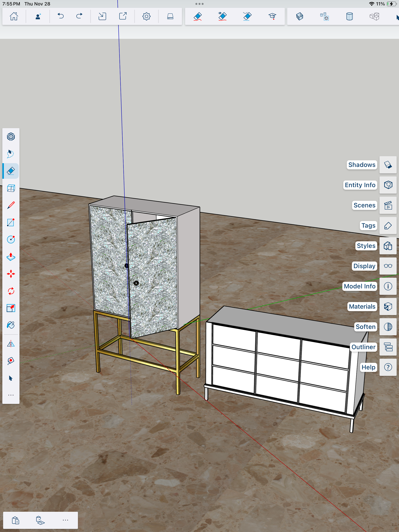Select the Rectangle shape tool
Screen dimensions: 399x532
(x=11, y=222)
